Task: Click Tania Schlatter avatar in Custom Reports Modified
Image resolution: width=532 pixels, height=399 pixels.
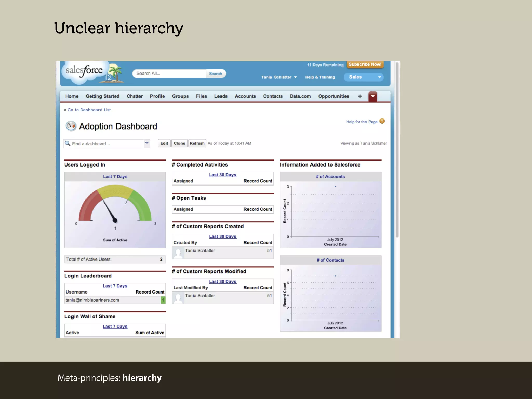Action: click(x=178, y=298)
